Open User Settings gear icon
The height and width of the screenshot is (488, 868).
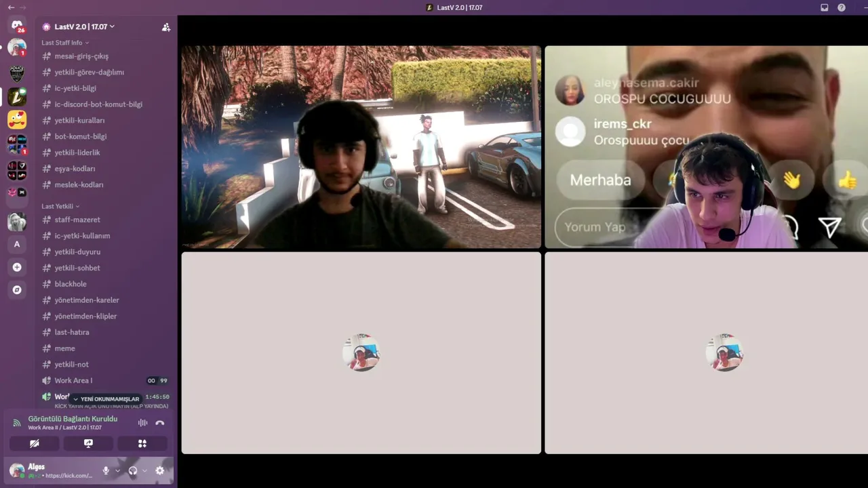(x=160, y=470)
